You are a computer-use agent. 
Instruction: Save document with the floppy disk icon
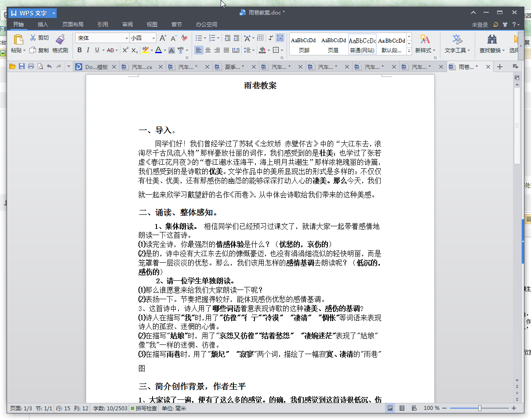tap(22, 67)
